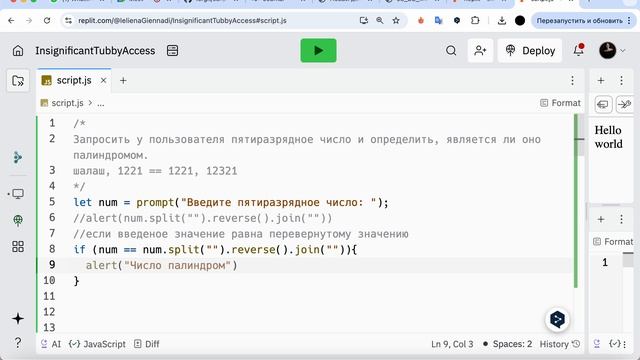Go to the Replit home icon

[x=18, y=51]
